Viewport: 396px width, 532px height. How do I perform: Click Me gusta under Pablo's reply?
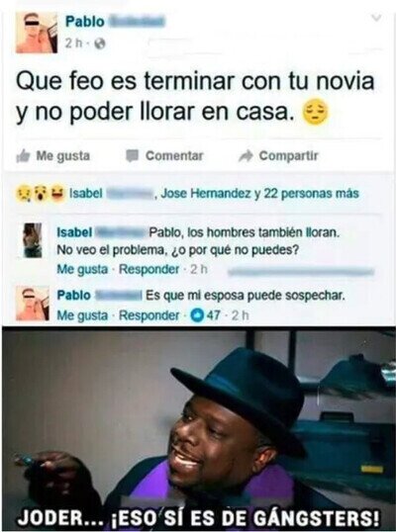82,315
